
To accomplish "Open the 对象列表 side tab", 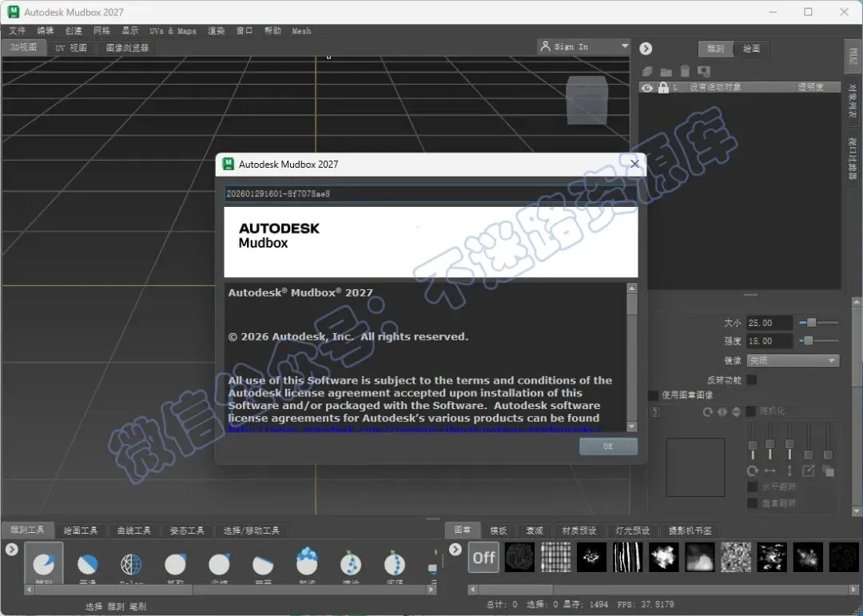I will click(x=852, y=101).
